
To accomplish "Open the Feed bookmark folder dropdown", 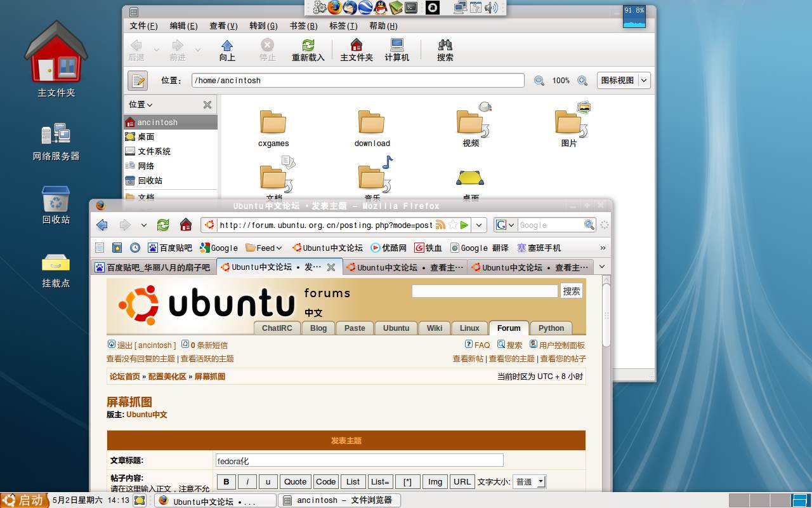I will [264, 248].
